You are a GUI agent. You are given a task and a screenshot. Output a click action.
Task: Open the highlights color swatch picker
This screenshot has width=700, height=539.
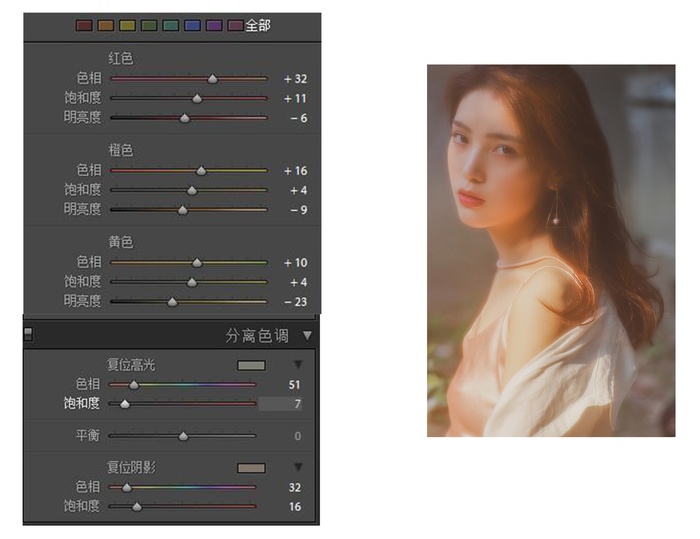pyautogui.click(x=251, y=366)
